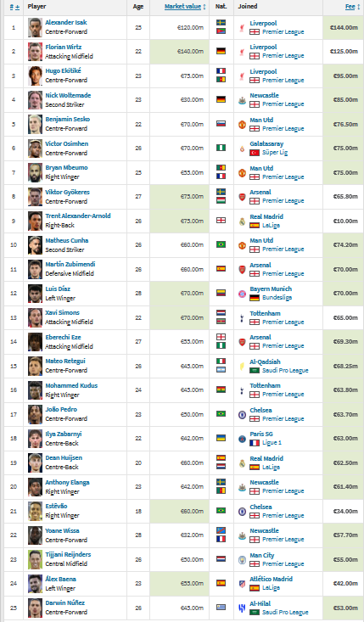
Task: Click Victor Osimhen's player photo thumbnail
Action: pyautogui.click(x=36, y=148)
